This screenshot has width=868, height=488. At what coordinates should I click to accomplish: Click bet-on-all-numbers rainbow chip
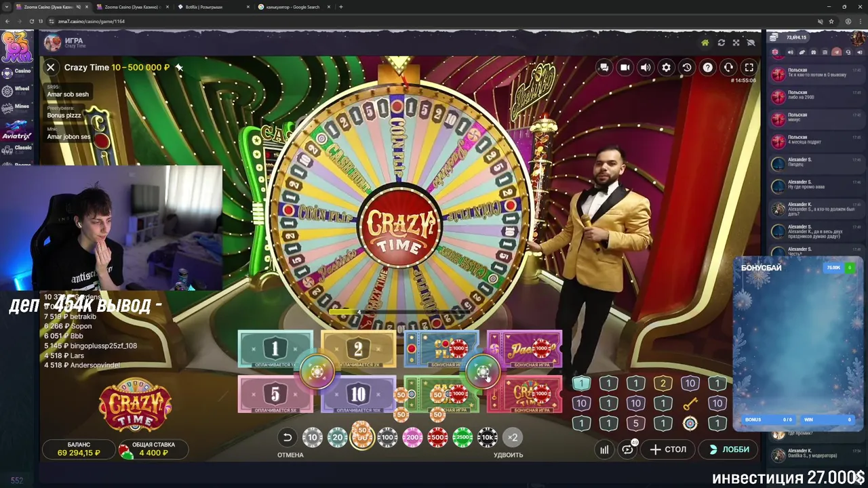click(317, 371)
